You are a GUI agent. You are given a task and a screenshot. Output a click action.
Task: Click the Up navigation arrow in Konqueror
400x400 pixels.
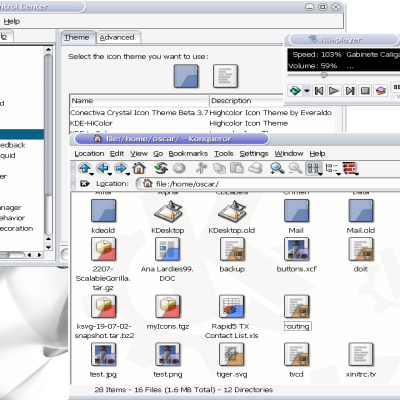(85, 168)
